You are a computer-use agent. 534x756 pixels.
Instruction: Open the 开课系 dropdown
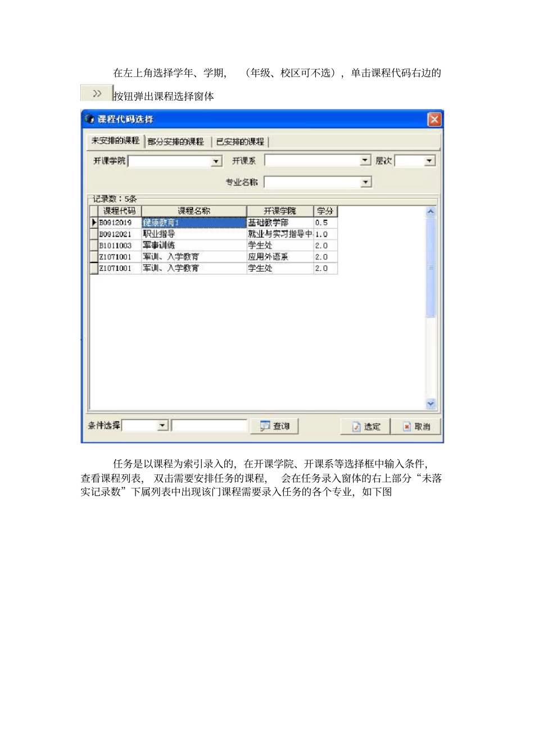(365, 161)
